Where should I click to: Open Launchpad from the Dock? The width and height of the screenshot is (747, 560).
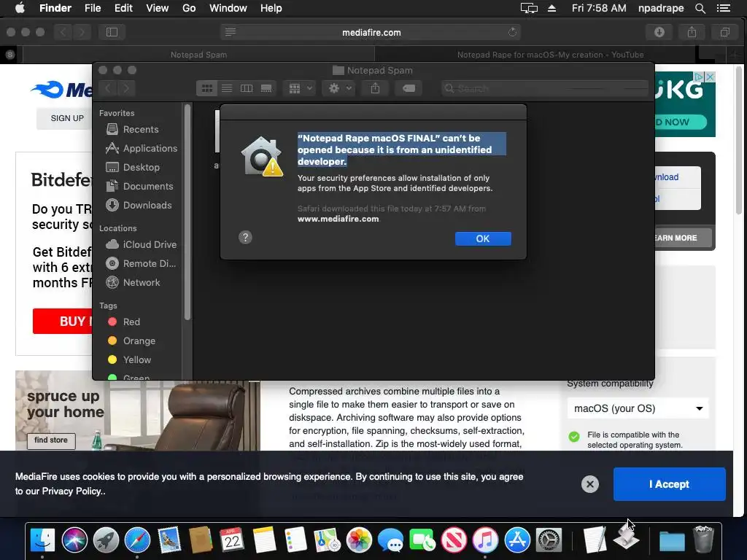[x=106, y=540]
